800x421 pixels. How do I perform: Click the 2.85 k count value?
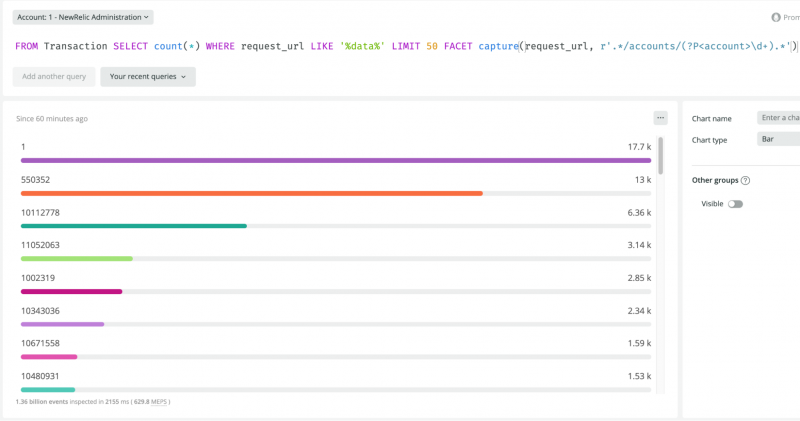coord(639,278)
